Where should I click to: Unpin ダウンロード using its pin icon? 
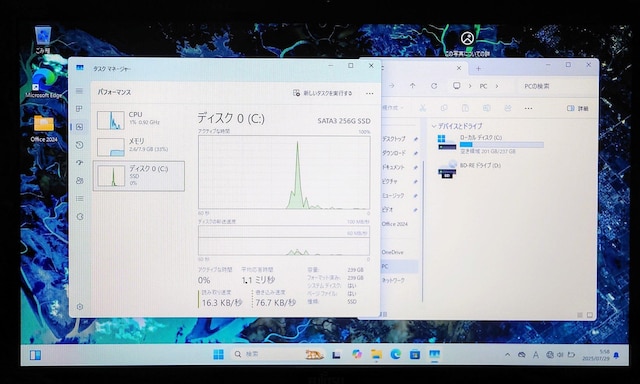[416, 153]
